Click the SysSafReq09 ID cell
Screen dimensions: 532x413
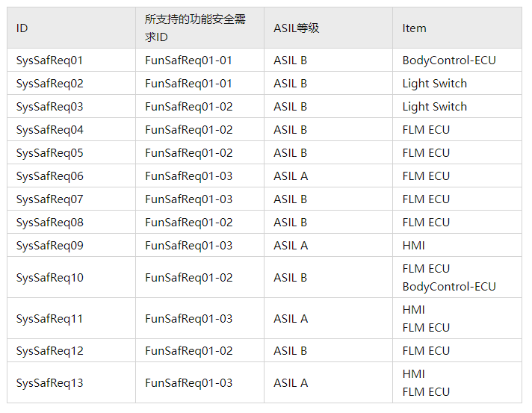(x=49, y=246)
